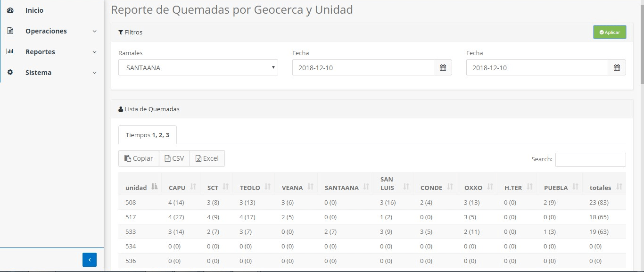Click PUEBLA value 2 (9)
This screenshot has width=644, height=272.
click(550, 203)
